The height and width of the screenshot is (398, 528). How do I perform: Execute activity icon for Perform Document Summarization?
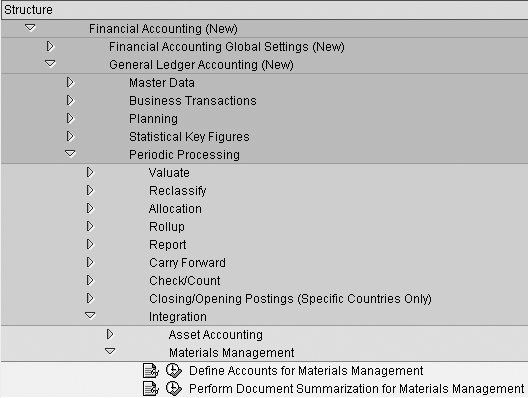click(x=174, y=389)
